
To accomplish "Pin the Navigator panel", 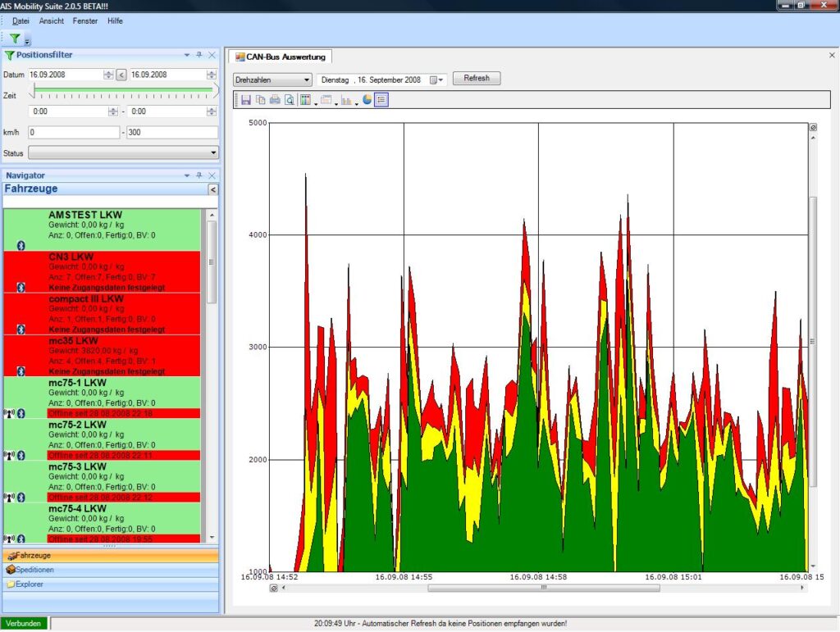I will (x=199, y=175).
